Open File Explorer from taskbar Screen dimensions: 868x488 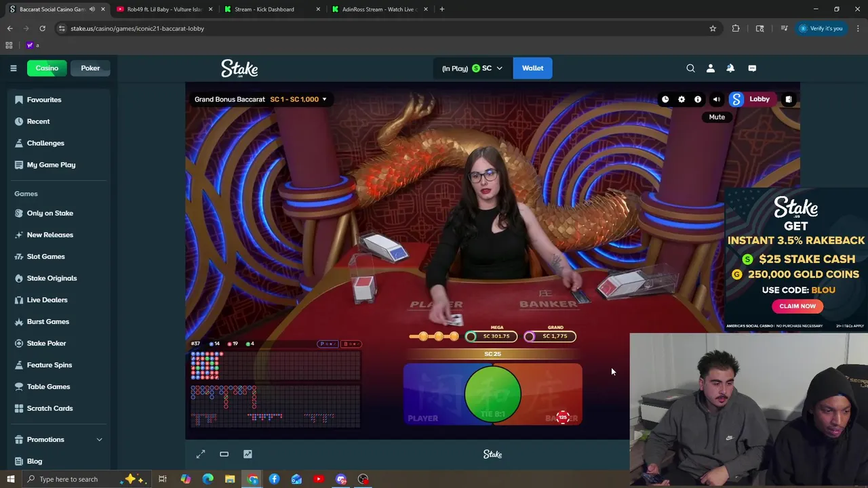pyautogui.click(x=230, y=479)
